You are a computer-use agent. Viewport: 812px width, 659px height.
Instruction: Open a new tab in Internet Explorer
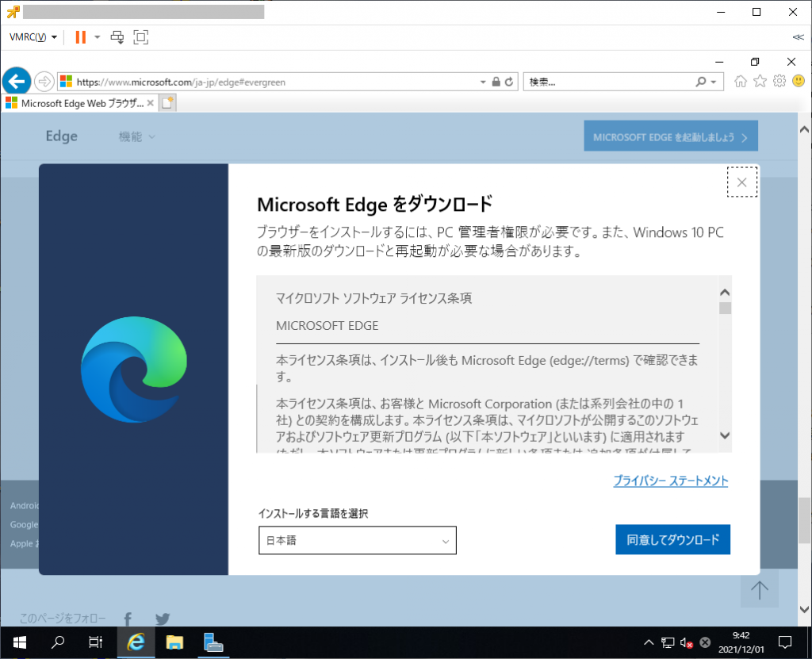[x=167, y=103]
